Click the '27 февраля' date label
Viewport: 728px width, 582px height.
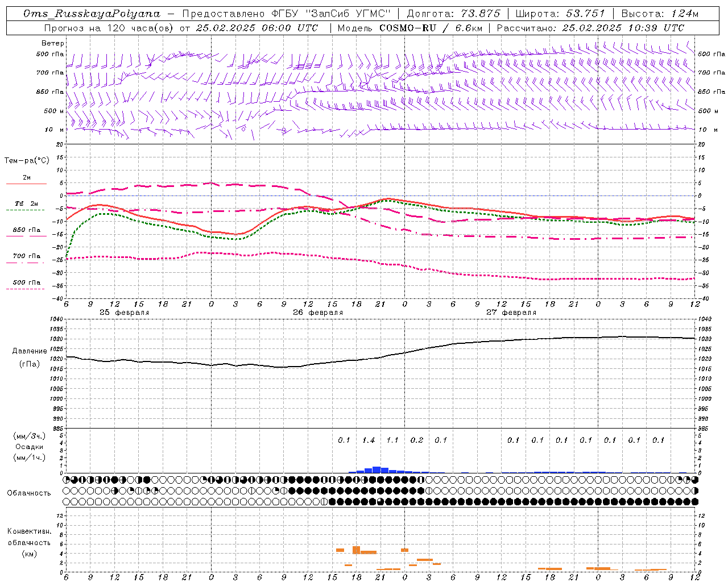coord(511,313)
